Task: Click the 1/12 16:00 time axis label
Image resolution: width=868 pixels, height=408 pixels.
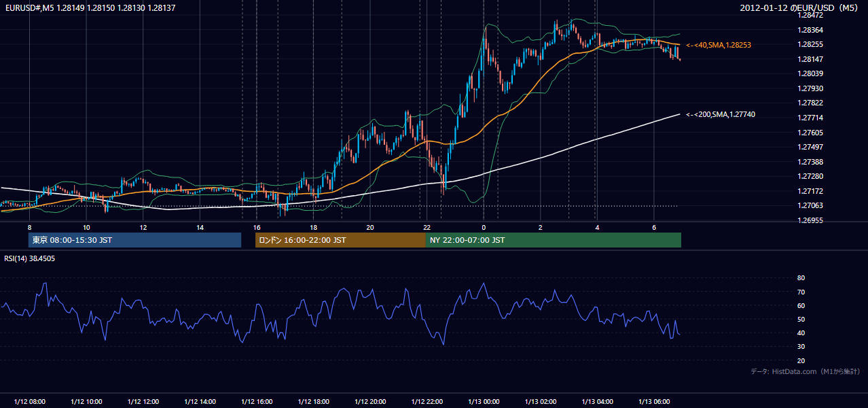Action: [x=257, y=402]
